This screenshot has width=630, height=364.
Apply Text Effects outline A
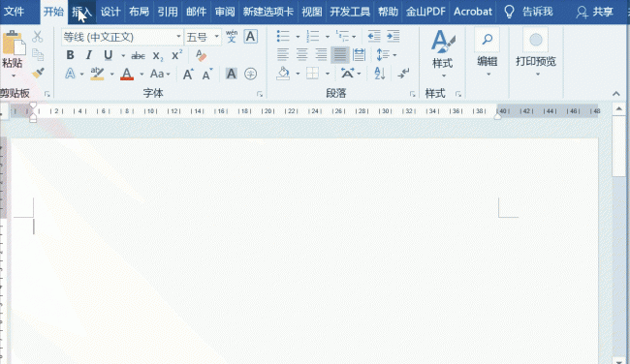70,74
